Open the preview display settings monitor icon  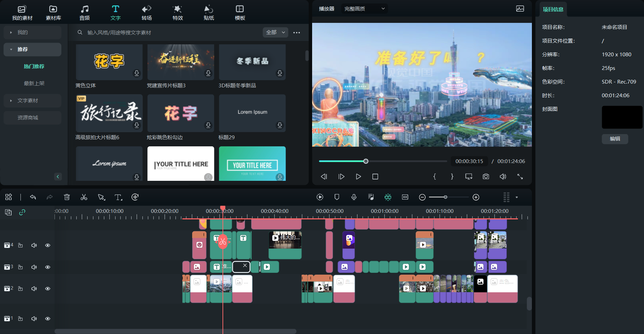pyautogui.click(x=469, y=176)
